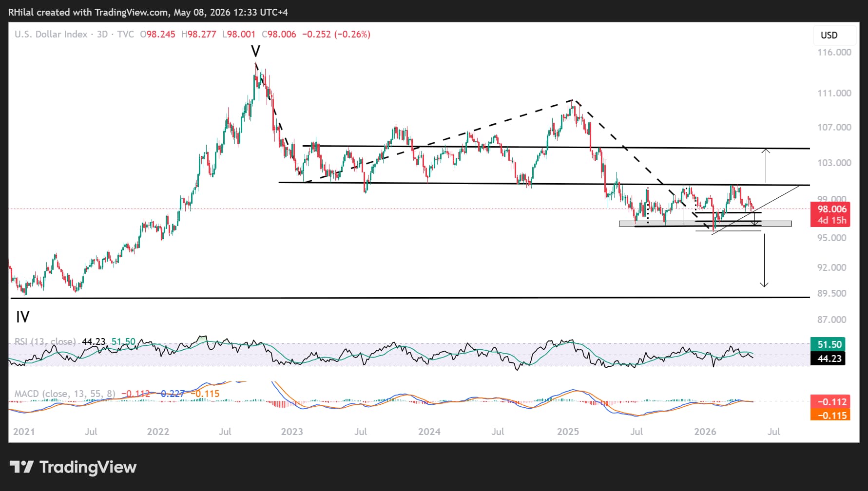Click the 87.000 price scale label
Screen dimensions: 868x491
[832, 320]
